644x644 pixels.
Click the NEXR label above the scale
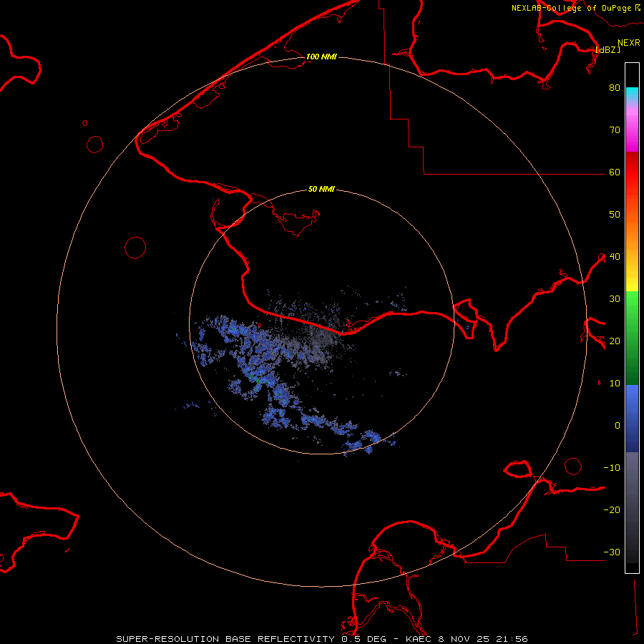(629, 43)
